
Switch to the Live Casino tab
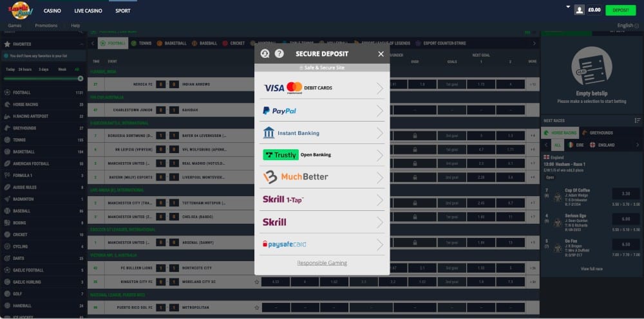88,11
